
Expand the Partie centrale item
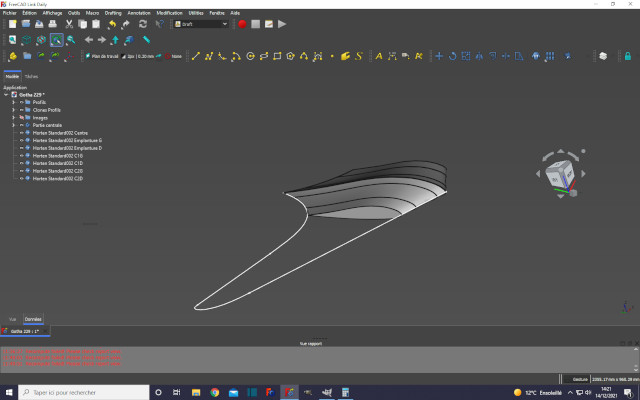point(13,125)
